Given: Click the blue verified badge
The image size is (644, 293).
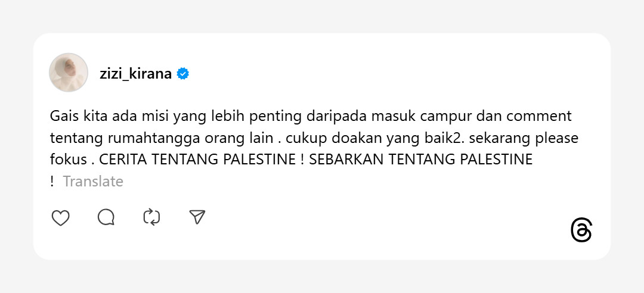Looking at the screenshot, I should (x=184, y=74).
